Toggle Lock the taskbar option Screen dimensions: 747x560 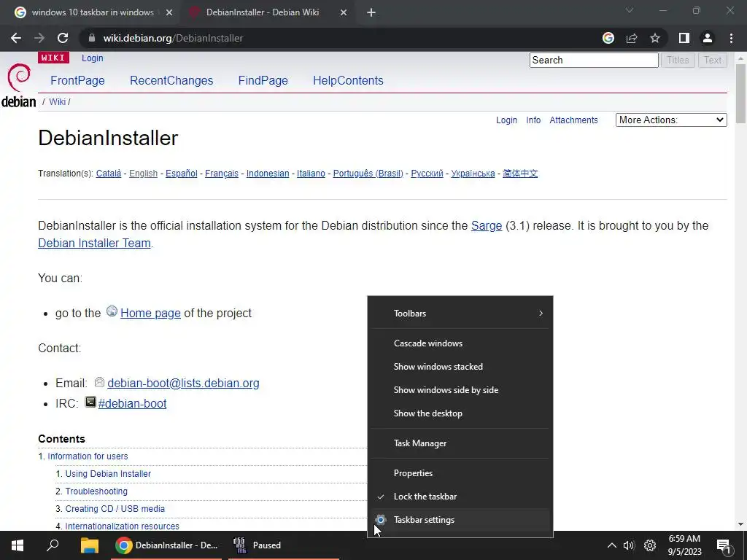coord(461,496)
